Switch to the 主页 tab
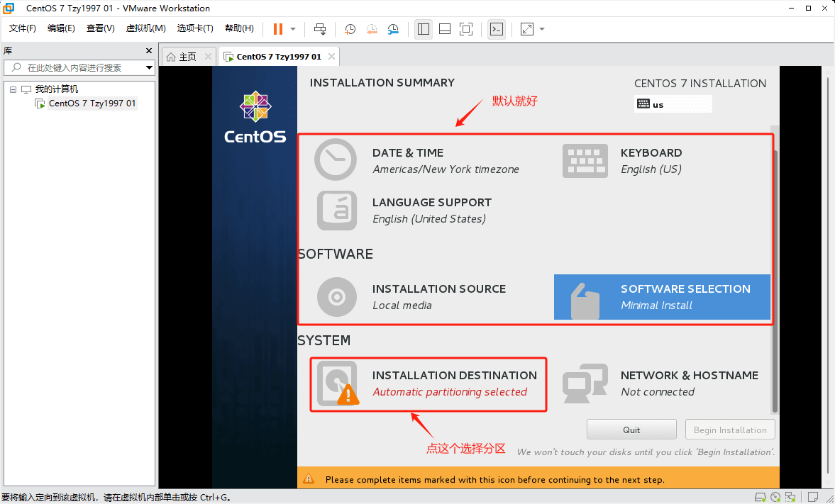Viewport: 835px width, 504px height. [x=181, y=57]
